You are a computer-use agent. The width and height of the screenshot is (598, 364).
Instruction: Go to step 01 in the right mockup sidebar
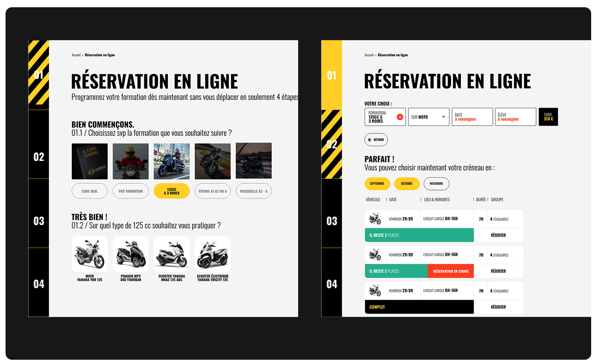(332, 75)
